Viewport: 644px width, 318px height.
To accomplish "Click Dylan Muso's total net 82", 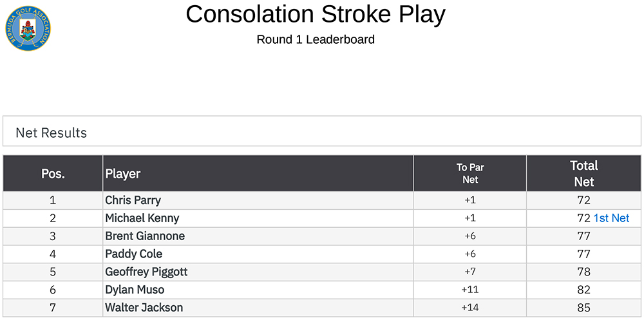I will click(584, 290).
